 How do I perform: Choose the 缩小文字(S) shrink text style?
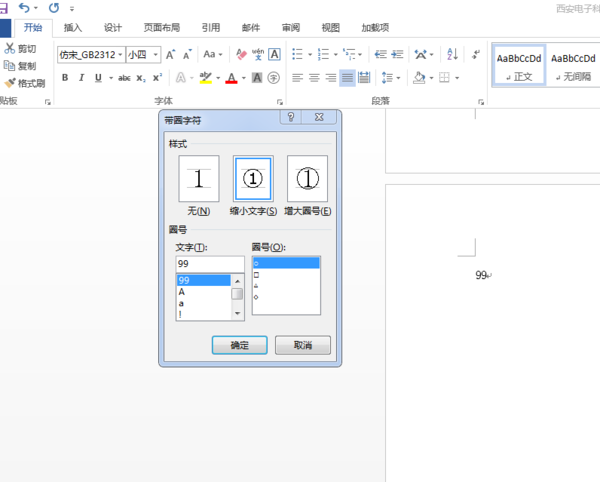(x=253, y=180)
